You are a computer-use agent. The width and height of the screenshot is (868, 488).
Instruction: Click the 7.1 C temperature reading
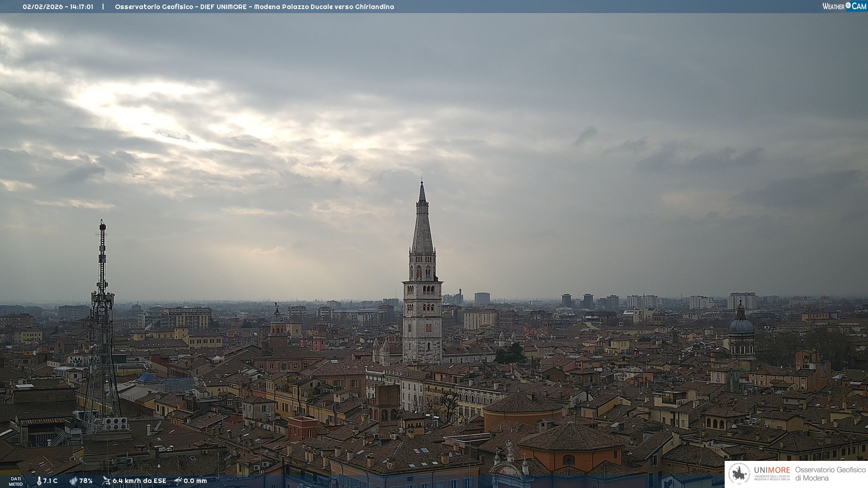(x=50, y=481)
